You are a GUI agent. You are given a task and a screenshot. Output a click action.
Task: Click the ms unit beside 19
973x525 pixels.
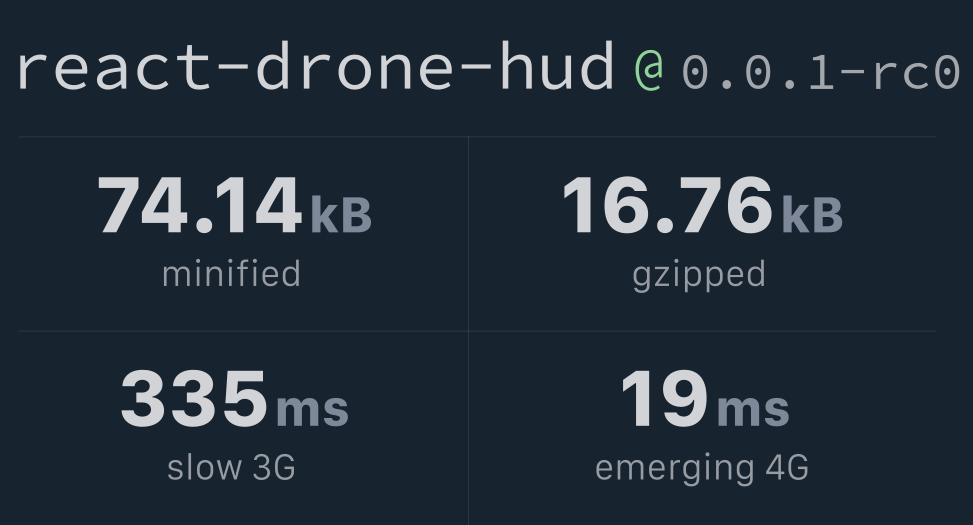[x=753, y=410]
